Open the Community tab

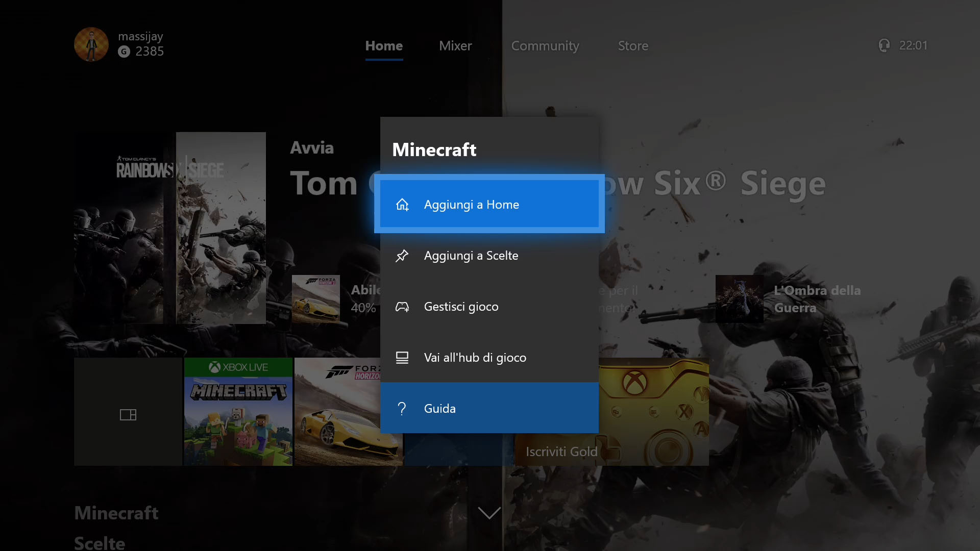545,46
